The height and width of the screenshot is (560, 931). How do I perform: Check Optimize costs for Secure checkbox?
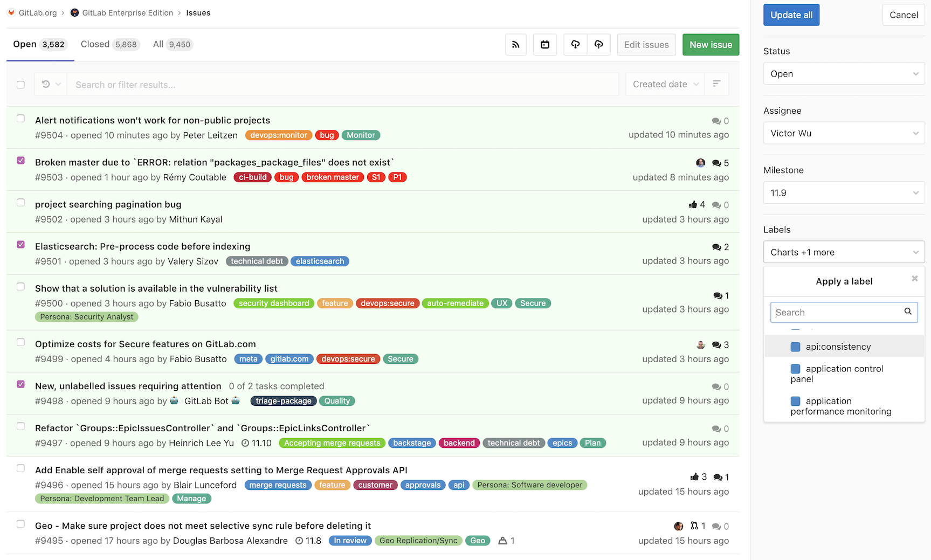[20, 342]
